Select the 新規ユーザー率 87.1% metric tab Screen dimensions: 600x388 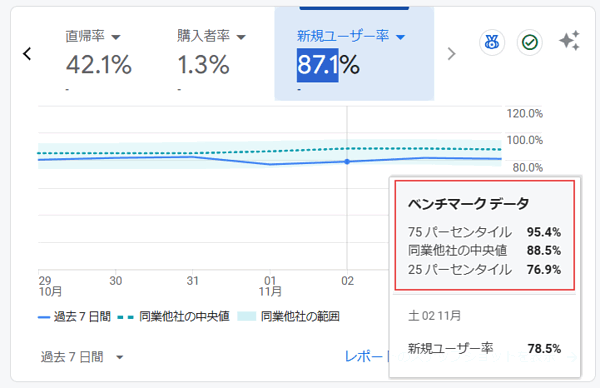point(354,54)
